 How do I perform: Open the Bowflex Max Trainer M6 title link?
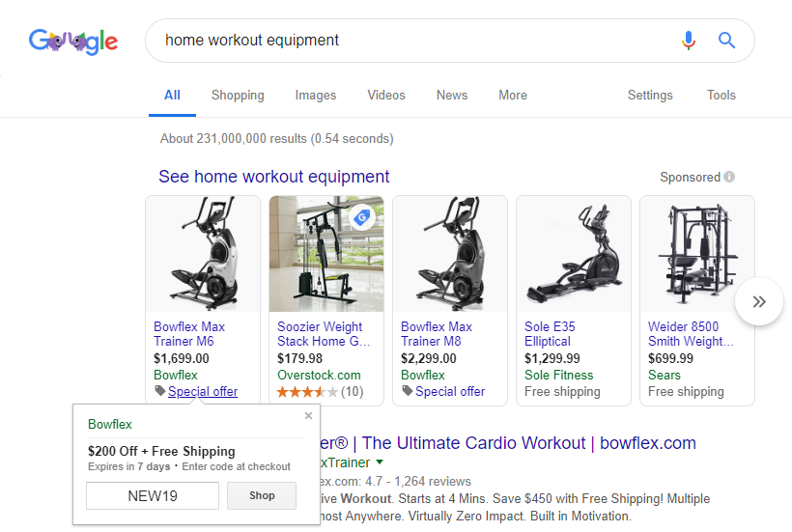(189, 334)
